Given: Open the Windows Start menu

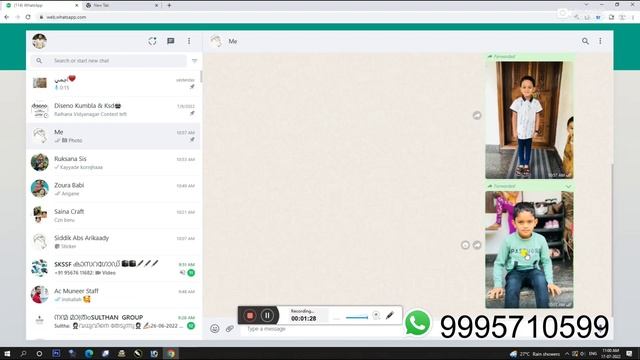Looking at the screenshot, I should pyautogui.click(x=7, y=353).
